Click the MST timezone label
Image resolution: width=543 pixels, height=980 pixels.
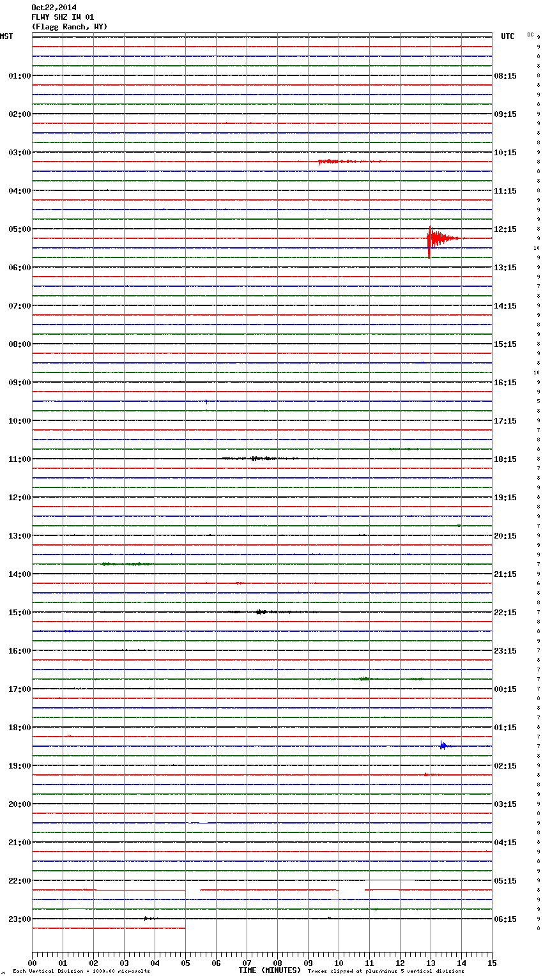click(x=6, y=36)
